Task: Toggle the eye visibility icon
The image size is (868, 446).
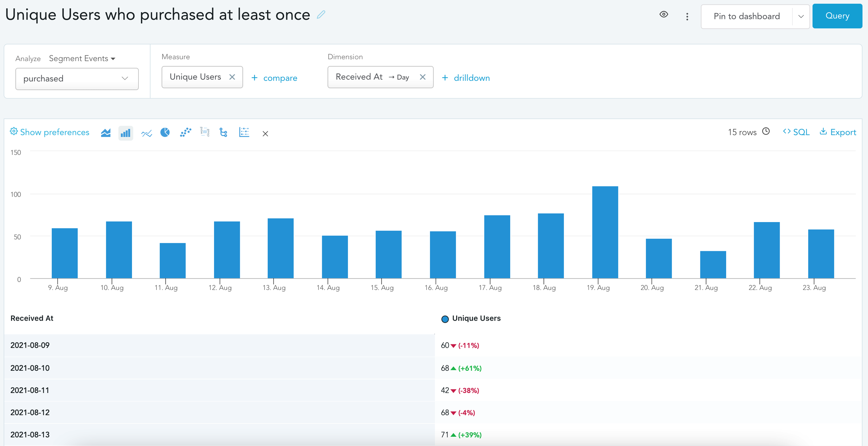Action: click(664, 15)
